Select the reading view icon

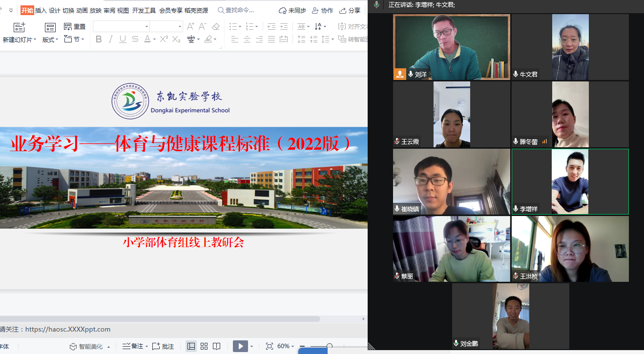pos(216,346)
